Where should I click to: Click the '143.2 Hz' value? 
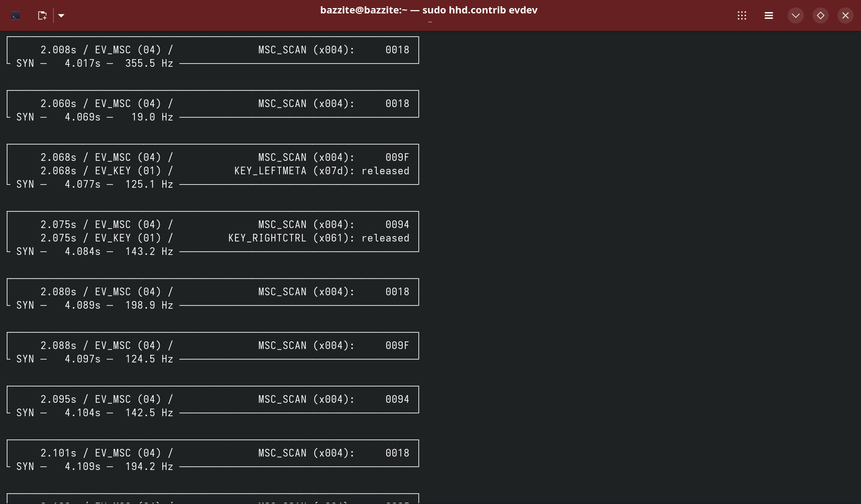tap(149, 252)
